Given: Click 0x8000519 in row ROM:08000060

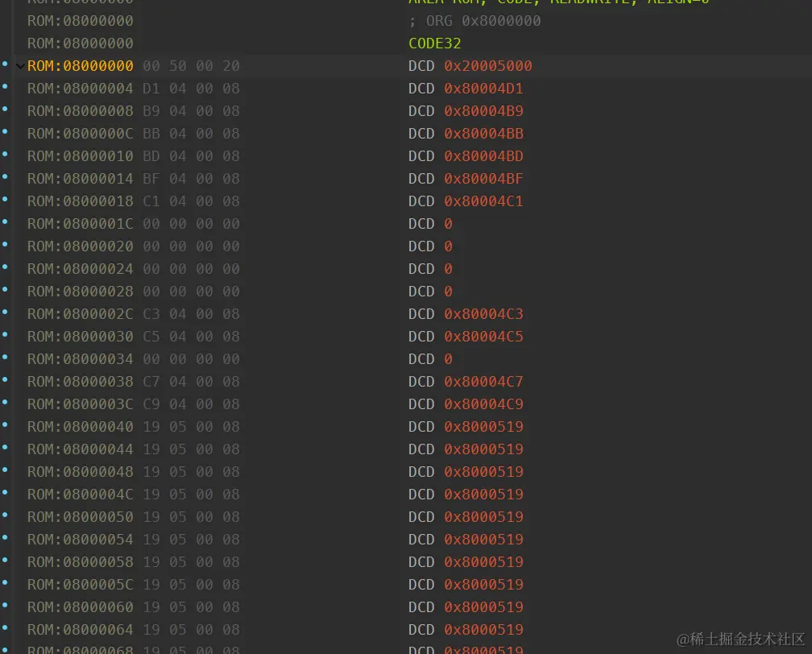Looking at the screenshot, I should [x=483, y=606].
